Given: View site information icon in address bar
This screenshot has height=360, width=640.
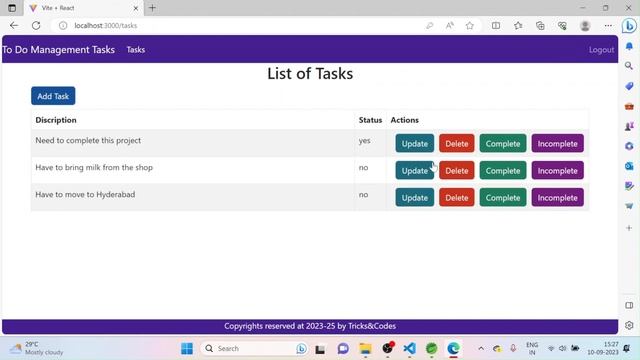Looking at the screenshot, I should point(63,25).
